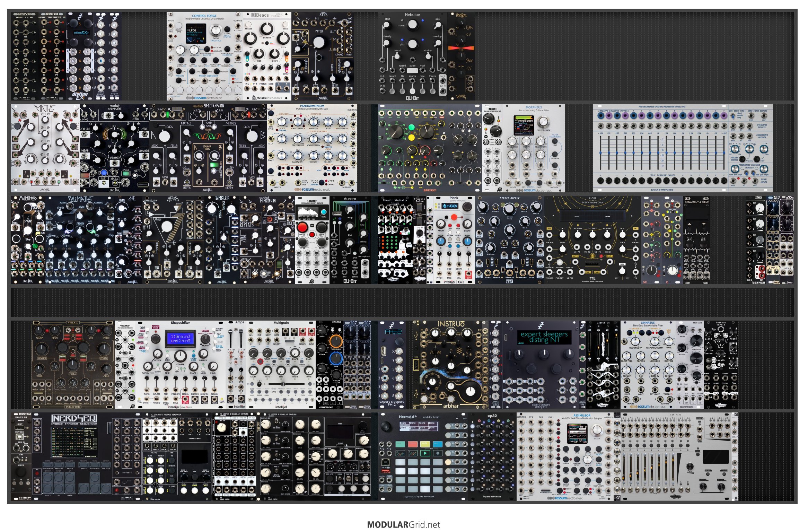Click the Data encoder knob on Control Forge
808x532 pixels.
[x=216, y=30]
